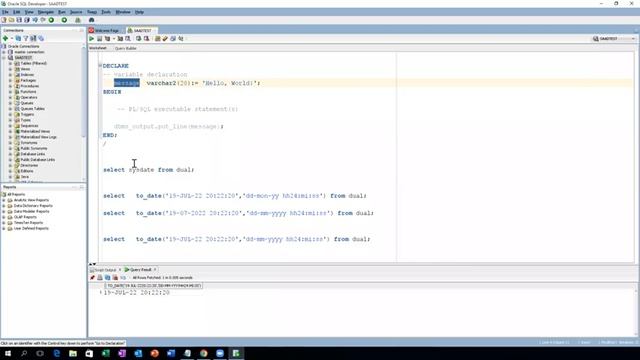Expand the Procedures node
This screenshot has width=640, height=360.
click(x=10, y=87)
